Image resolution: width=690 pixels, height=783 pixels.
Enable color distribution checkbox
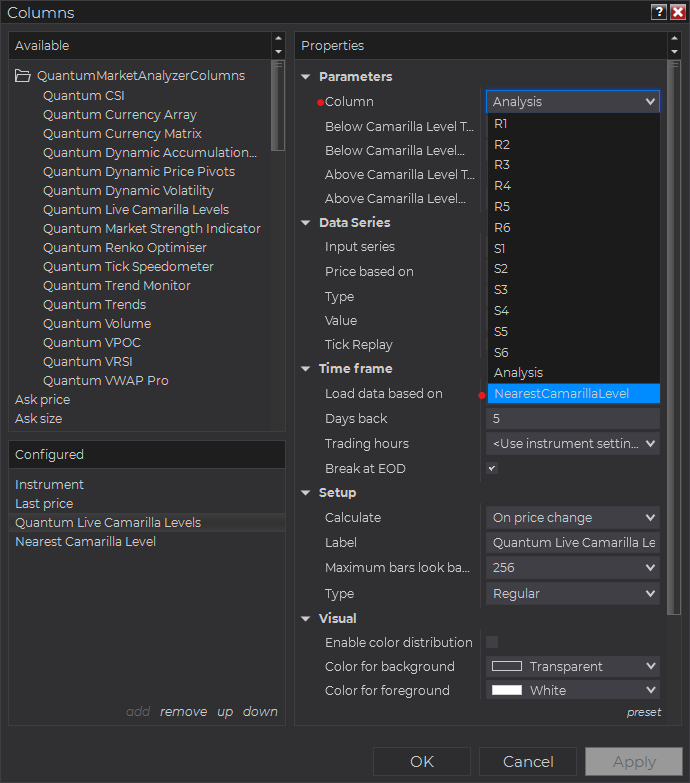tap(492, 642)
